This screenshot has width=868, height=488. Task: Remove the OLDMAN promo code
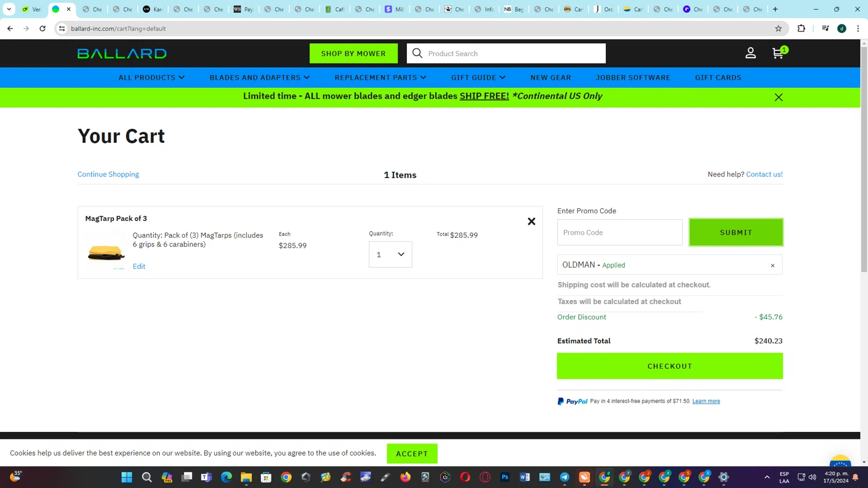(773, 265)
